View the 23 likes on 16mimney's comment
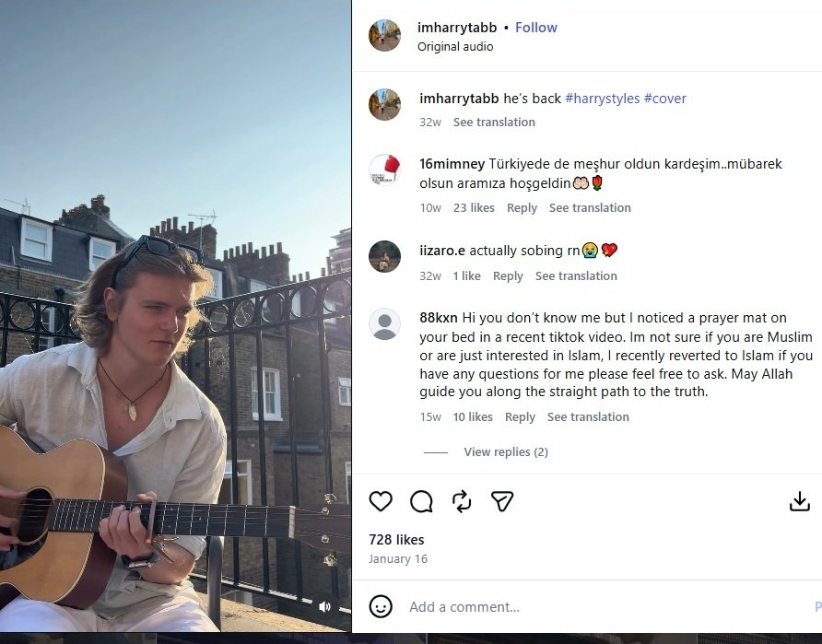 (474, 207)
